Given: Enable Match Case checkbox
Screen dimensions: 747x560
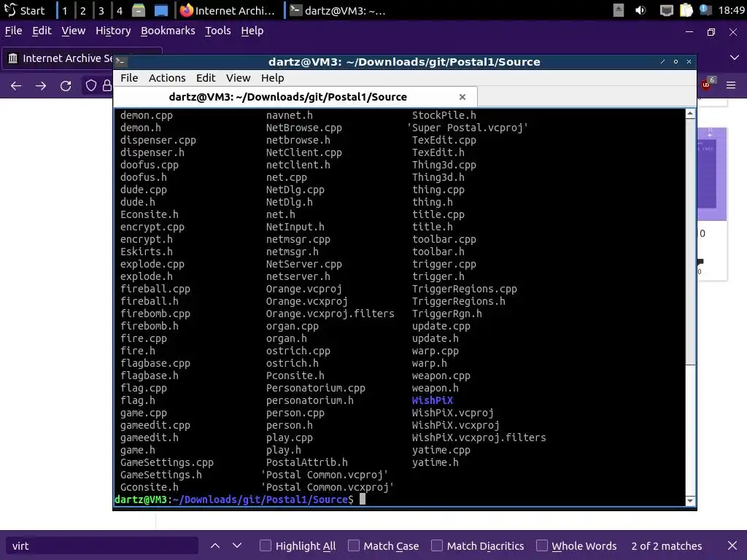Looking at the screenshot, I should click(354, 545).
